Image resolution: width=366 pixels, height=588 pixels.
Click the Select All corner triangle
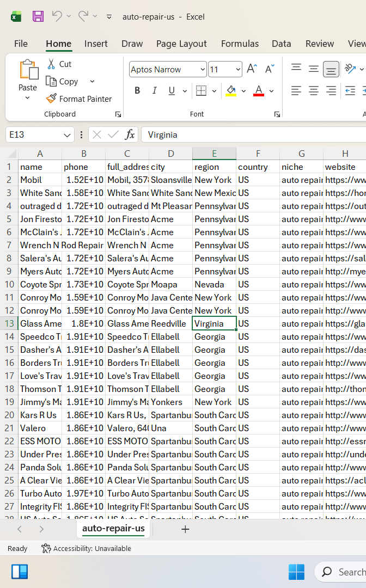click(12, 154)
